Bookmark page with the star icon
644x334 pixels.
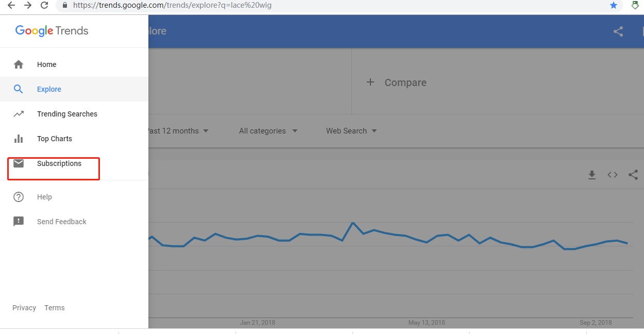pyautogui.click(x=614, y=5)
